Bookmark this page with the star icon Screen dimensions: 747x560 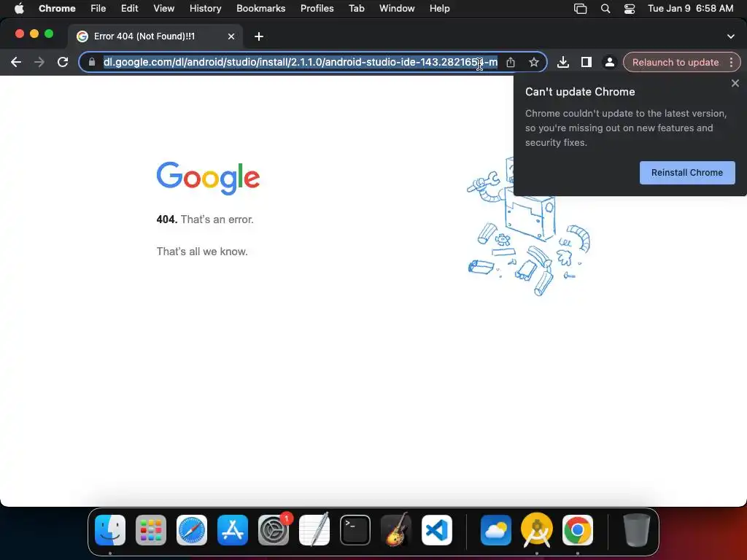click(x=533, y=62)
